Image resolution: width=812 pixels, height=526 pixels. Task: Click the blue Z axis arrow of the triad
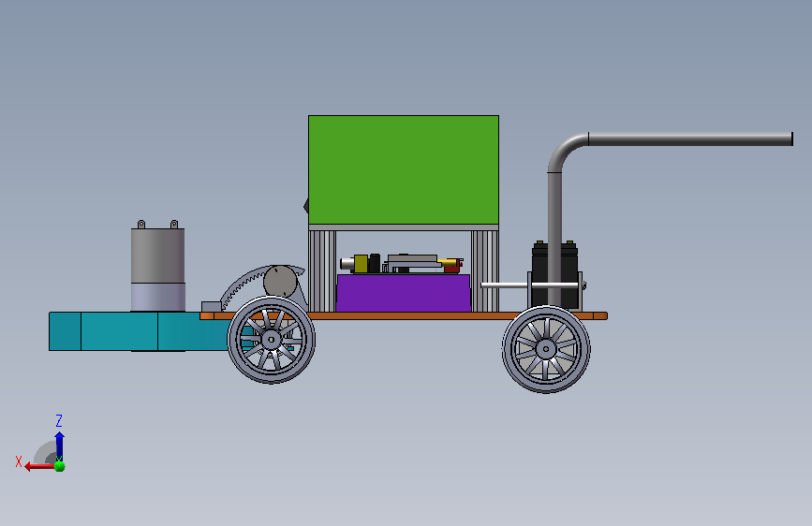point(59,446)
